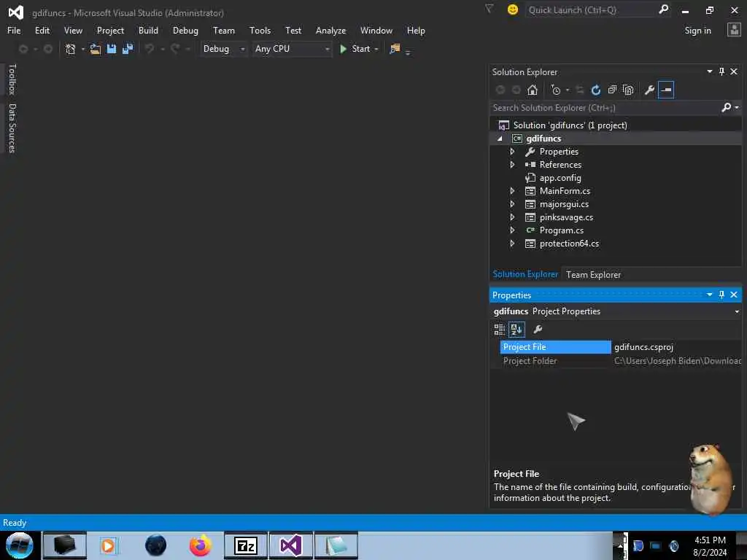The width and height of the screenshot is (747, 560).
Task: Expand the pinksavage.cs node
Action: click(512, 217)
